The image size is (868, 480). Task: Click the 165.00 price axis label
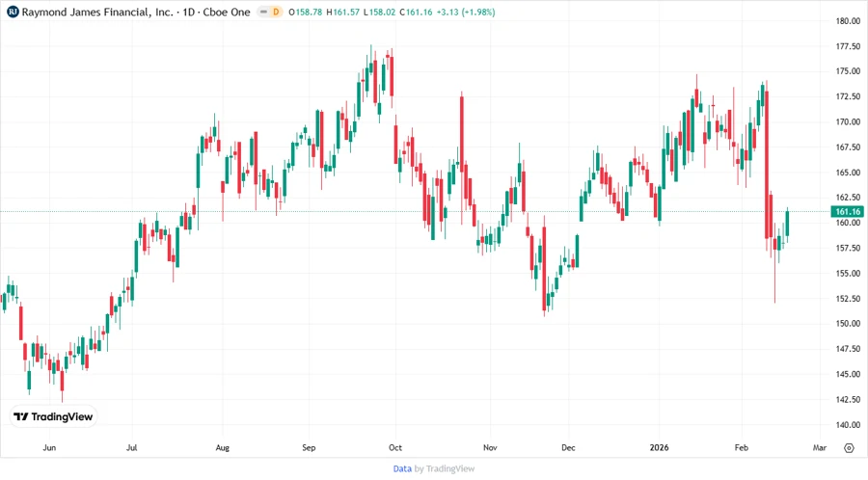click(848, 173)
